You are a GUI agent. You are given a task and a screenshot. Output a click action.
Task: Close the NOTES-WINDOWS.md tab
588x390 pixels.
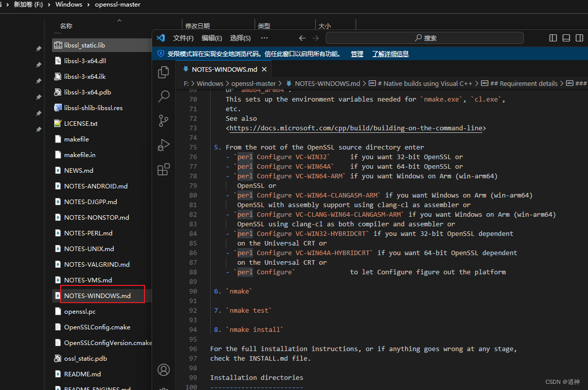coord(264,69)
